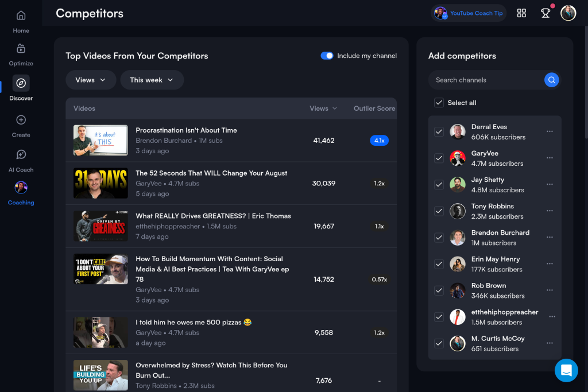Click the 606K subscribers text

click(498, 137)
